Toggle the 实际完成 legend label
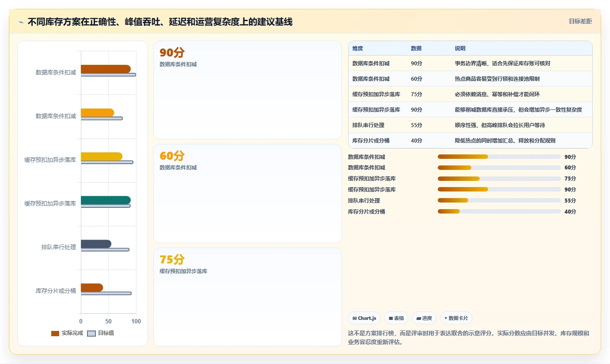Screen dimensions: 610x364 coord(72,333)
